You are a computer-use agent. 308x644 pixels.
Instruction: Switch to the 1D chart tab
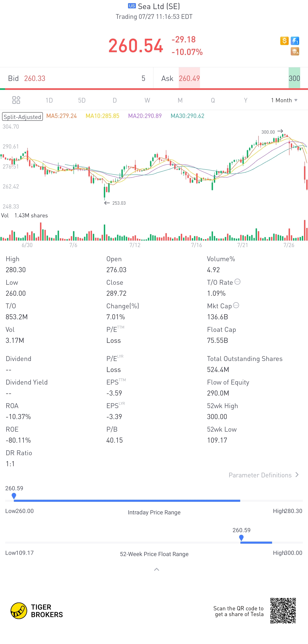(49, 100)
